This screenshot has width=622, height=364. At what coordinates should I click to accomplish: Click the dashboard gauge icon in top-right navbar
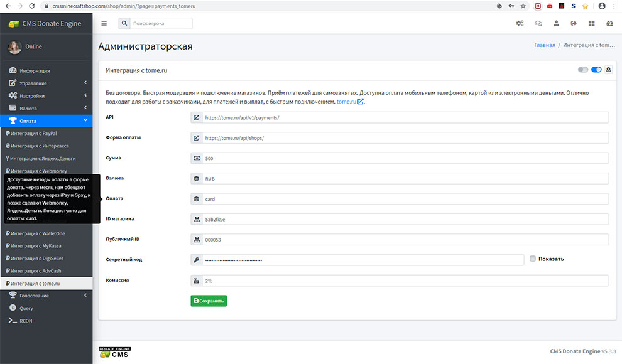609,24
